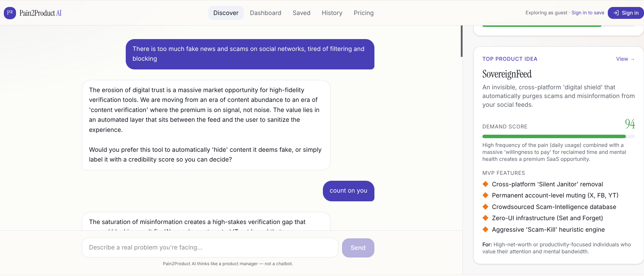Click the chat panel vertical scrollbar

461,41
